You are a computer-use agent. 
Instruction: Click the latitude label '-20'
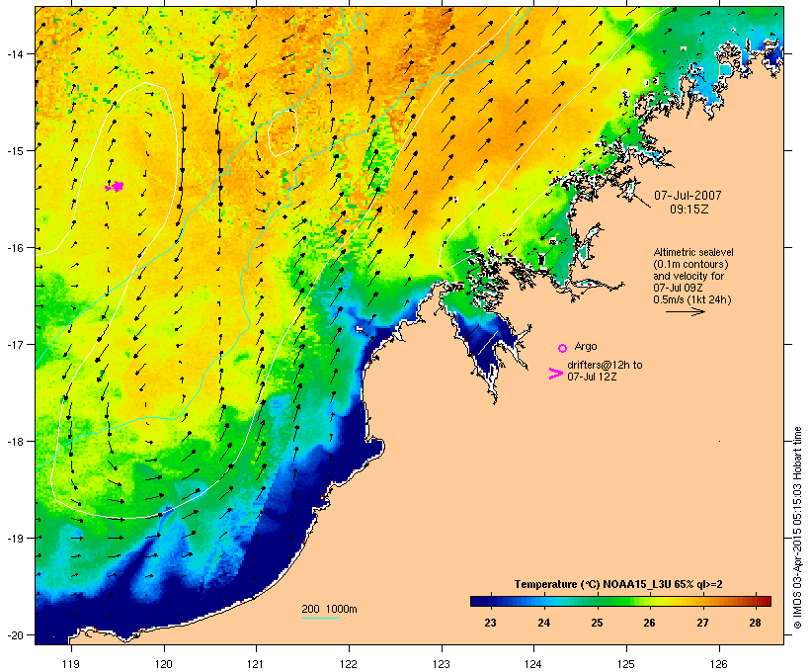(x=15, y=634)
